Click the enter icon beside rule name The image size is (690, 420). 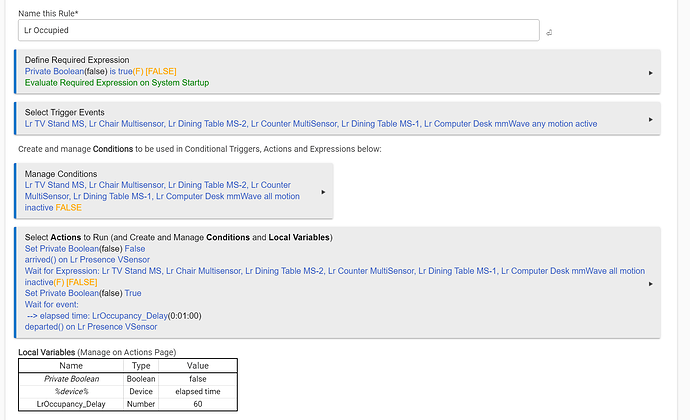coord(549,33)
